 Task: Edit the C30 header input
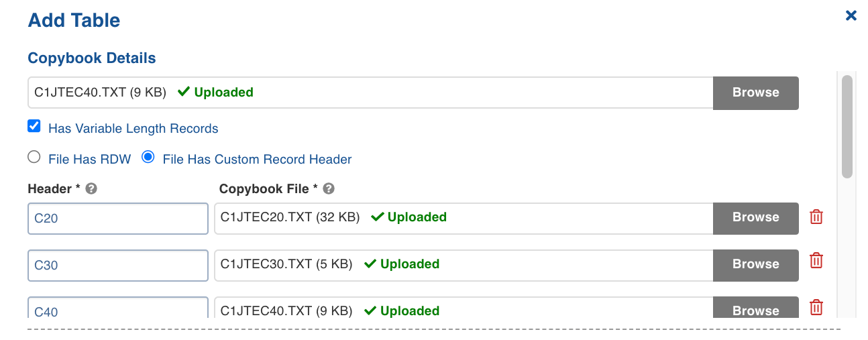(117, 266)
